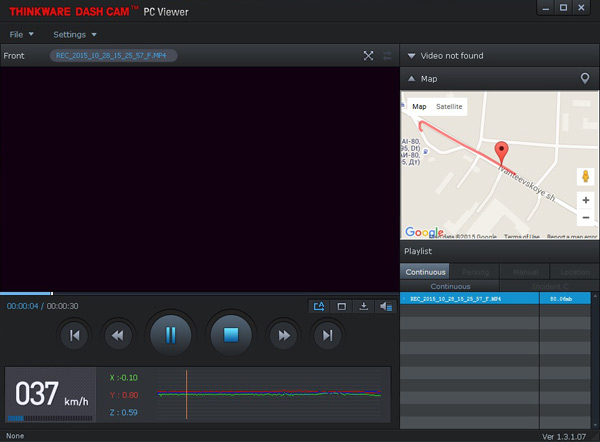600x442 pixels.
Task: Fast forward the video
Action: pyautogui.click(x=284, y=336)
